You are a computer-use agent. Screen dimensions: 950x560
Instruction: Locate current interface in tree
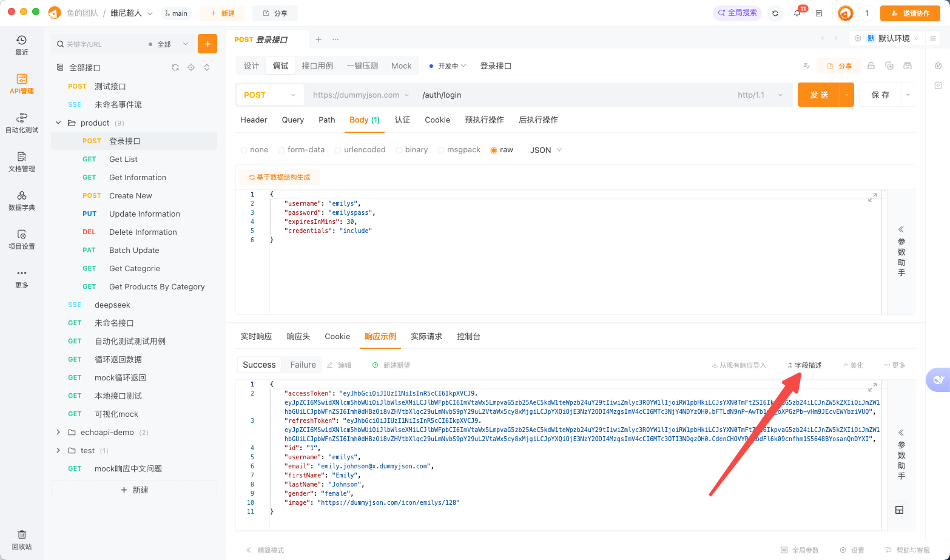point(191,67)
